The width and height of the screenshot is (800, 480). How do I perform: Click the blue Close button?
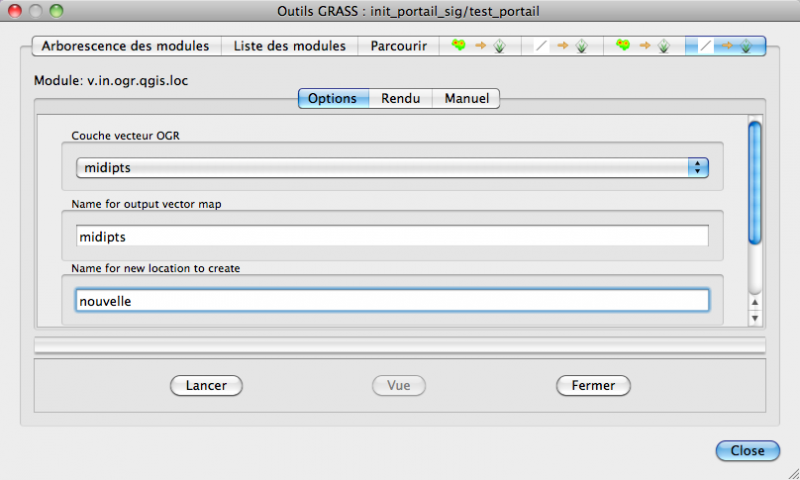[x=747, y=451]
